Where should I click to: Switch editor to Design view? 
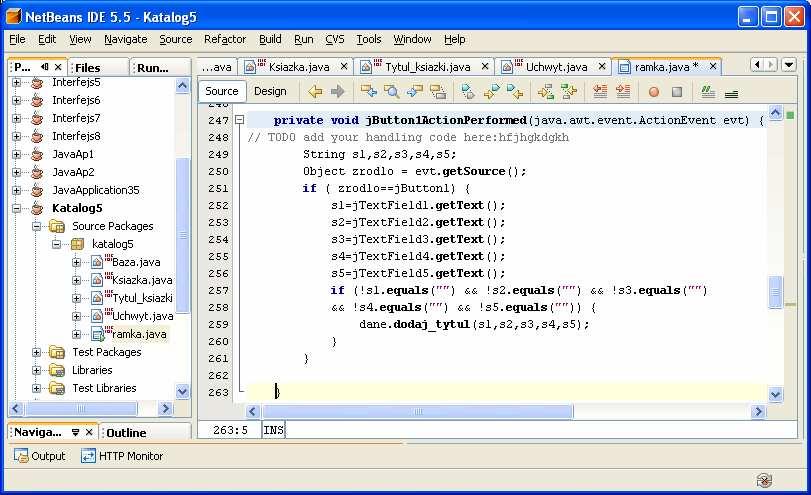click(270, 91)
